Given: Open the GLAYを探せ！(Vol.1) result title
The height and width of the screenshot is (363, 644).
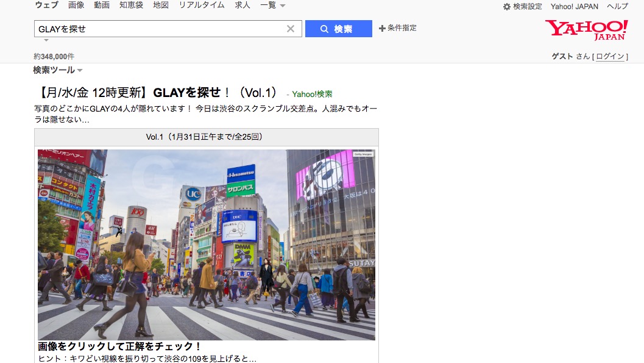Looking at the screenshot, I should [x=157, y=93].
